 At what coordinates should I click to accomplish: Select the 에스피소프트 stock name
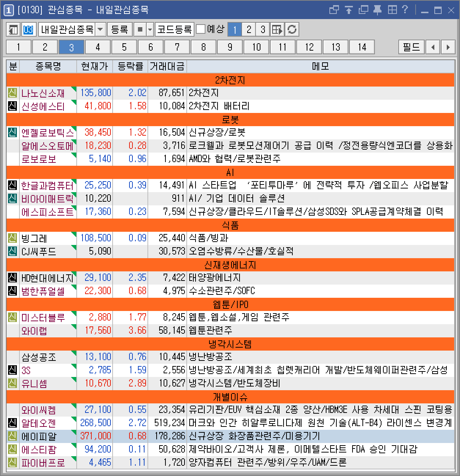(x=48, y=212)
